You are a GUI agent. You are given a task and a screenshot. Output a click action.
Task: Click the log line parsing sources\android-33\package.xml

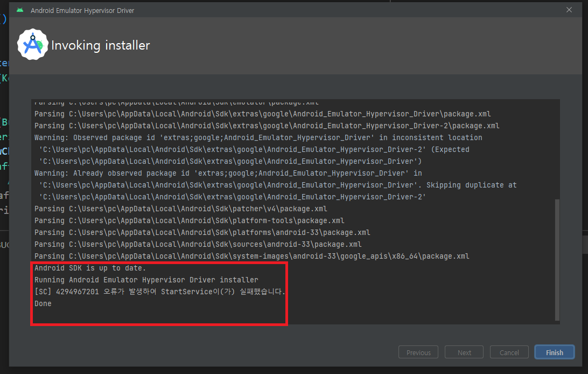tap(198, 244)
